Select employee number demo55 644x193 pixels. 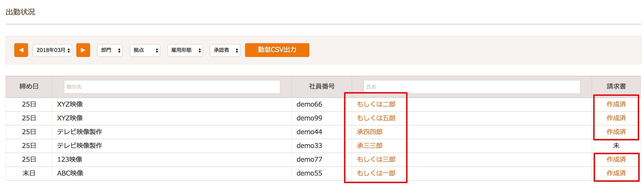pyautogui.click(x=309, y=173)
